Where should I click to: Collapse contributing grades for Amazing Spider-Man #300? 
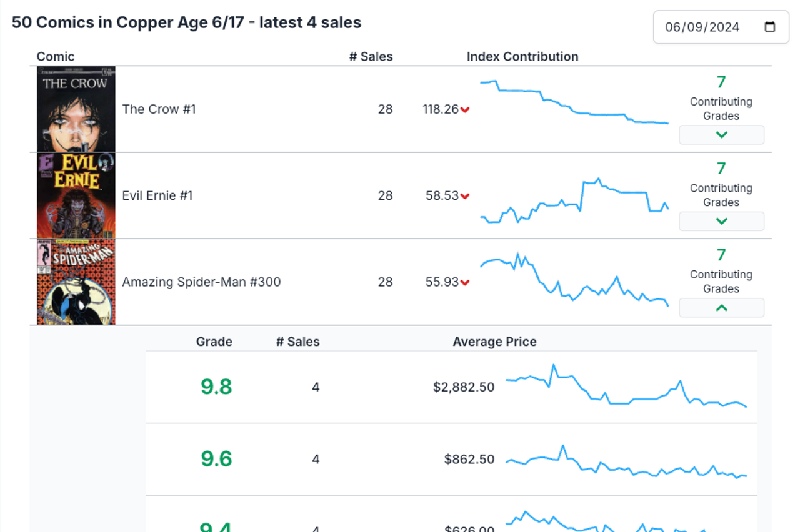[721, 308]
